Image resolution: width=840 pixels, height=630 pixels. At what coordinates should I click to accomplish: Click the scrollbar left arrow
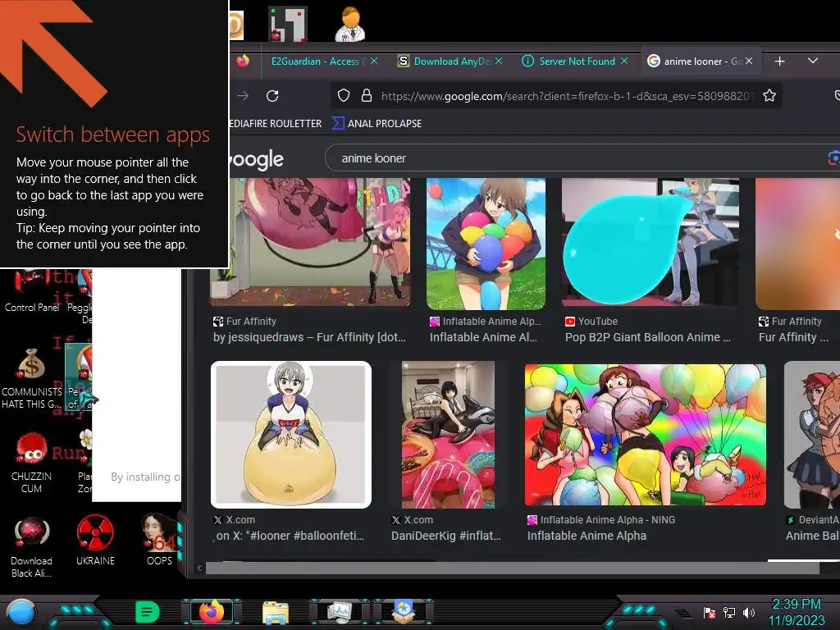pos(199,568)
